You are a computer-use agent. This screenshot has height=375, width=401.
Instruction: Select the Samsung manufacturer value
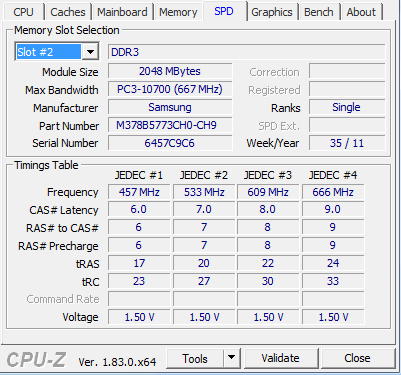[170, 107]
